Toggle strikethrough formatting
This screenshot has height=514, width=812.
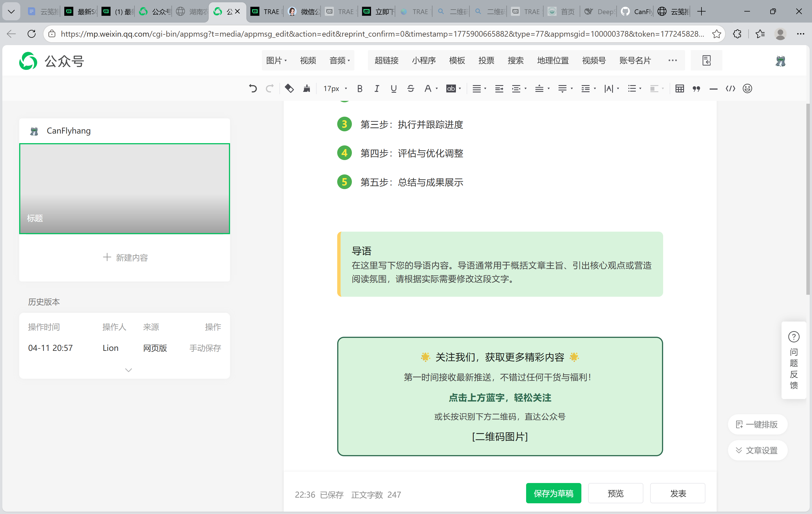click(411, 89)
